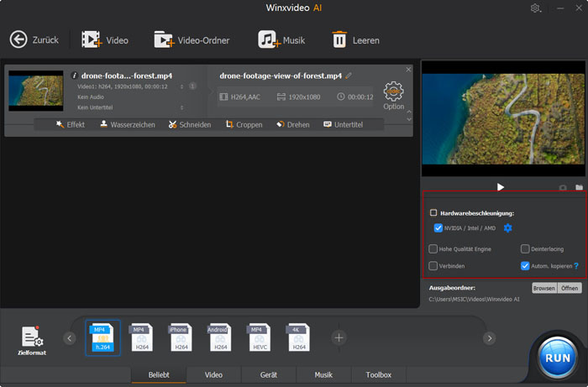Click the Musik add icon

[269, 39]
